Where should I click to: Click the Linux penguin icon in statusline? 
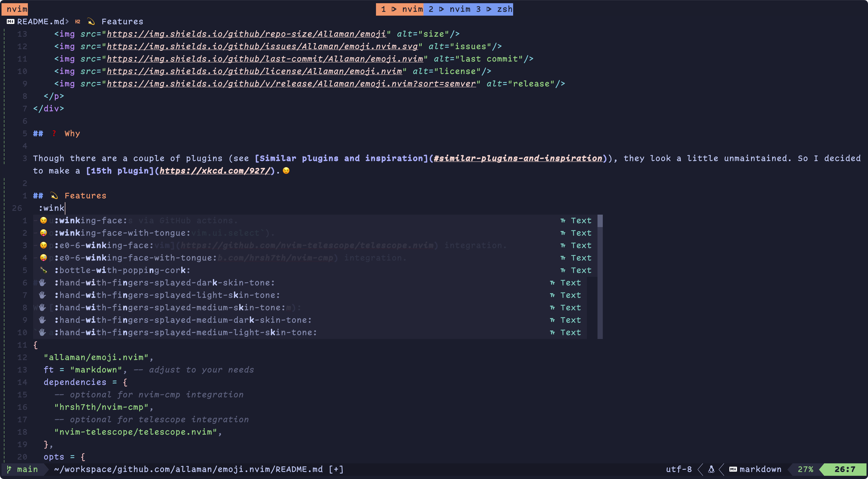pos(711,469)
